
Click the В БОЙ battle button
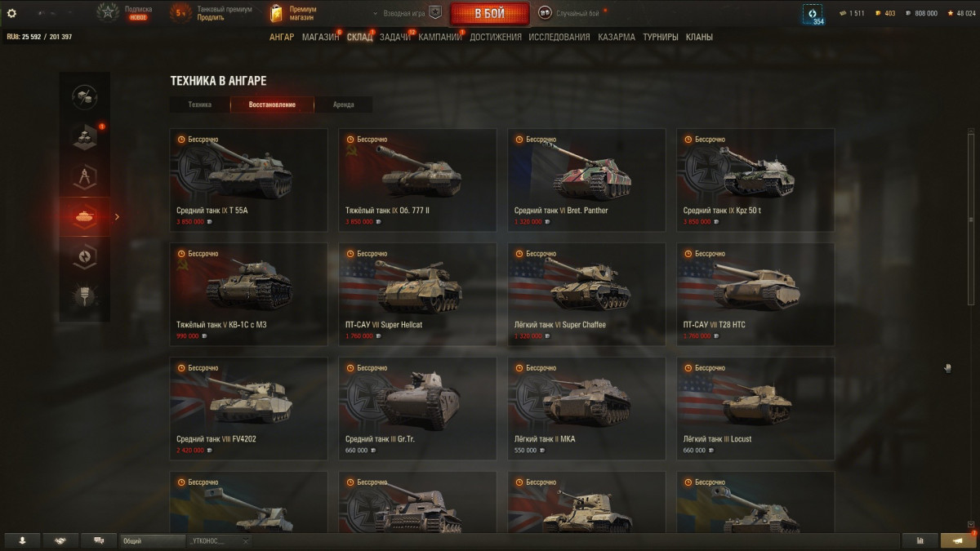pyautogui.click(x=489, y=14)
